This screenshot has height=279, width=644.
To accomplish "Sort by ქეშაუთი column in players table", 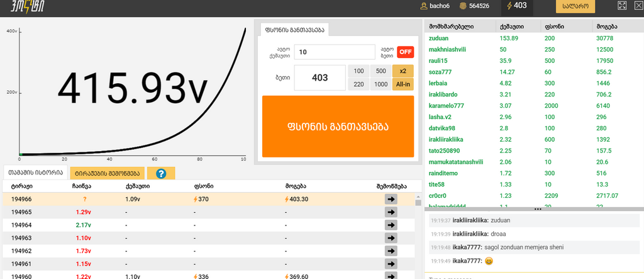I will pyautogui.click(x=511, y=26).
